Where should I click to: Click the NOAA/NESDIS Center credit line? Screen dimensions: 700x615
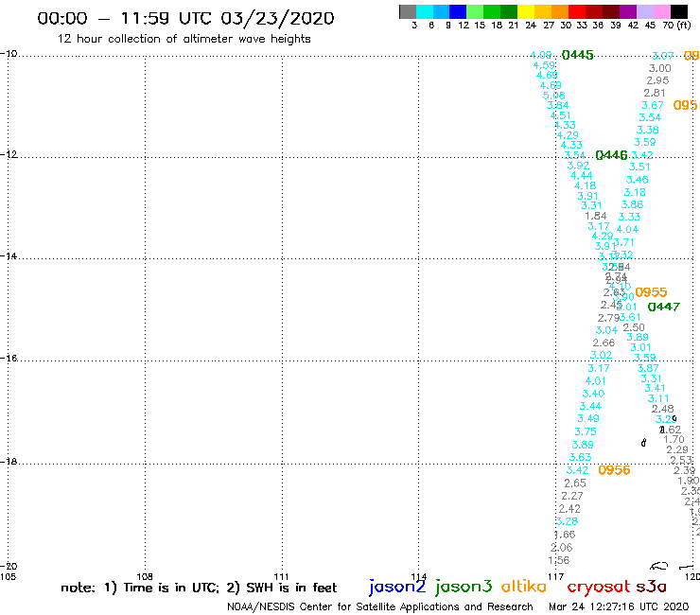(380, 606)
